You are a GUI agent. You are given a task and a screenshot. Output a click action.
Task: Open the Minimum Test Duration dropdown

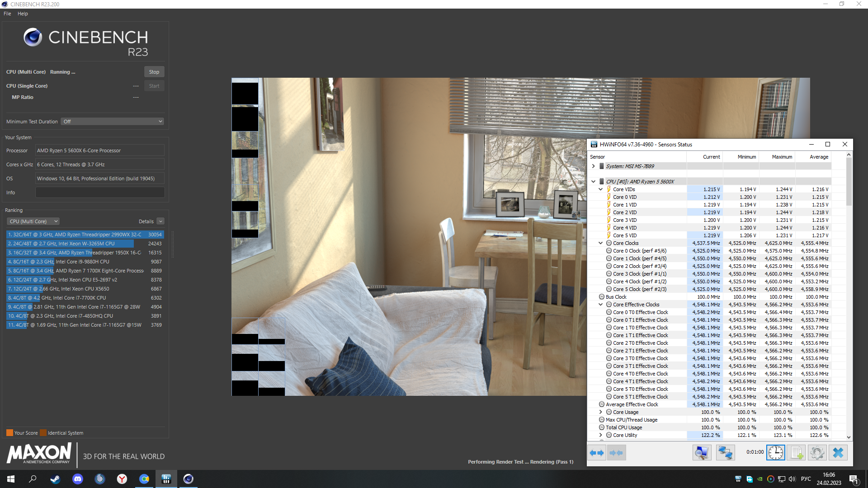[x=112, y=122]
